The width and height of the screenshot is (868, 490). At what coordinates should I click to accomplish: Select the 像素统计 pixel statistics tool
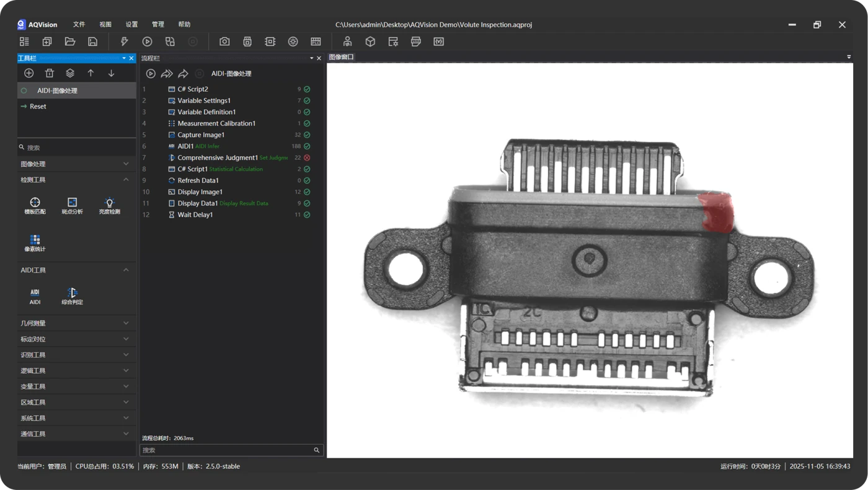[35, 243]
